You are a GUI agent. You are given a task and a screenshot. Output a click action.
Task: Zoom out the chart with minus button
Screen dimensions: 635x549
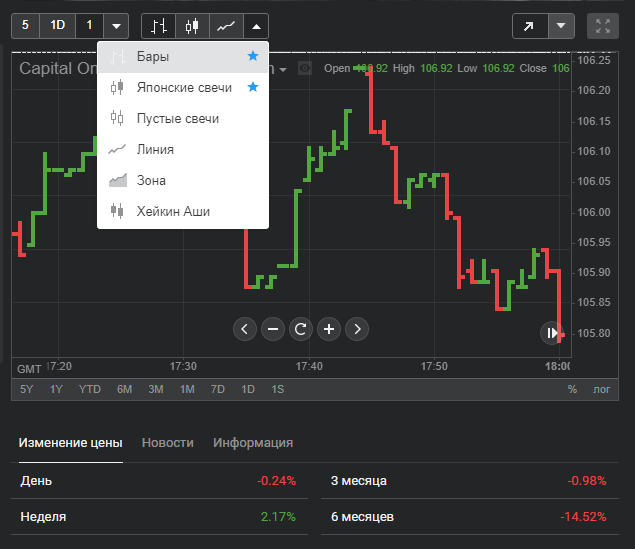click(273, 328)
